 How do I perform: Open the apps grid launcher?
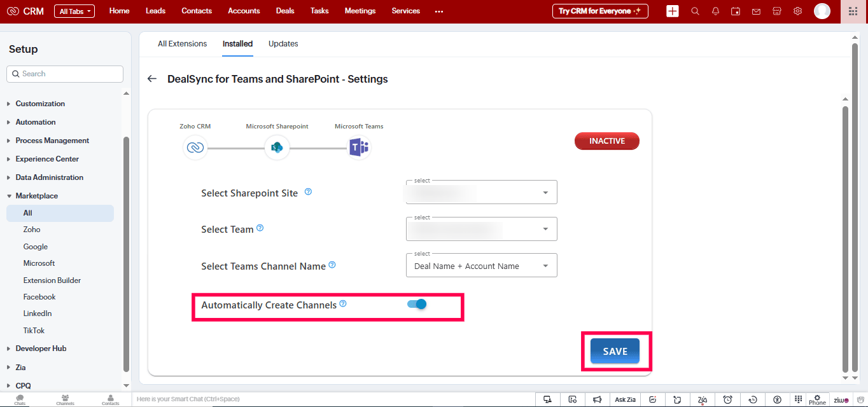(x=853, y=11)
